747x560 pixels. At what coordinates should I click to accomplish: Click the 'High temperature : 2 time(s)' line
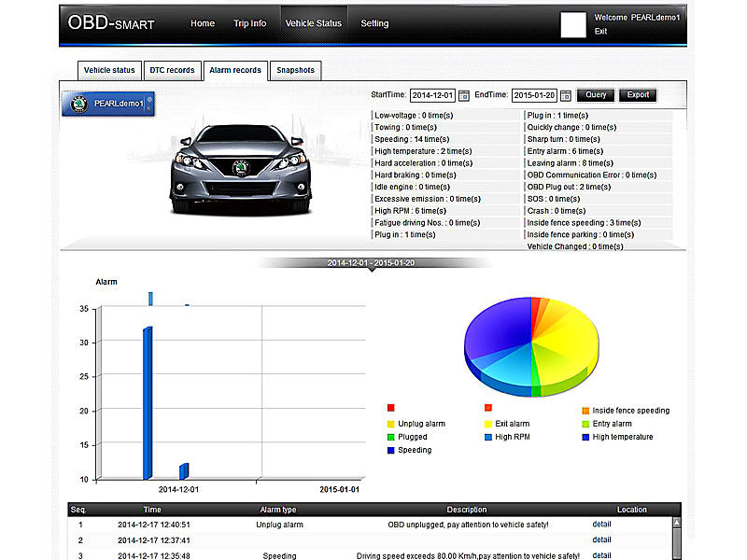(x=424, y=151)
